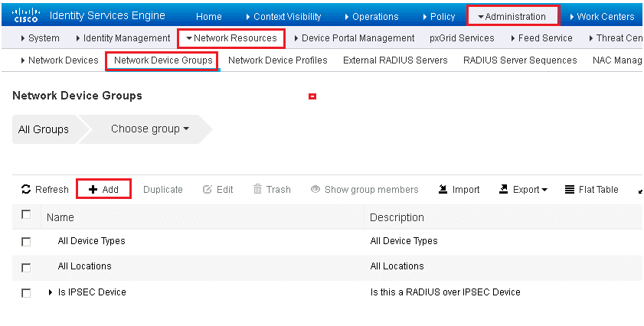This screenshot has width=644, height=326.
Task: Open the NAC Managers tab
Action: (618, 60)
